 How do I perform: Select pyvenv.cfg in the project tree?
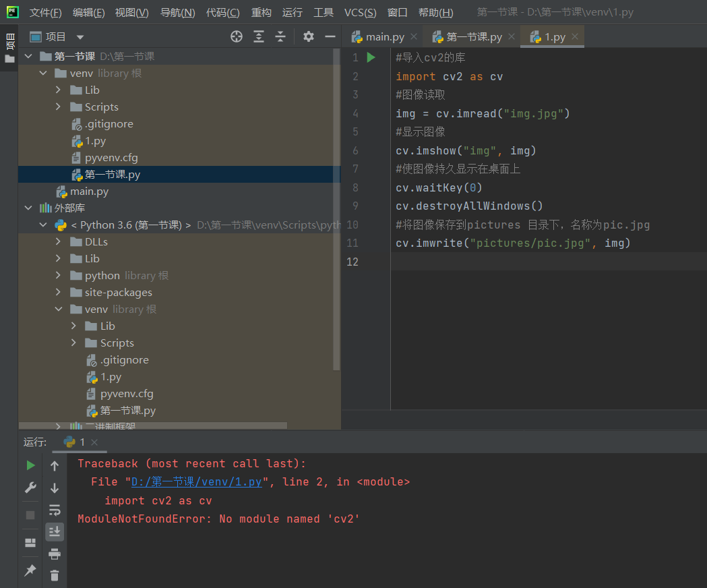click(112, 158)
